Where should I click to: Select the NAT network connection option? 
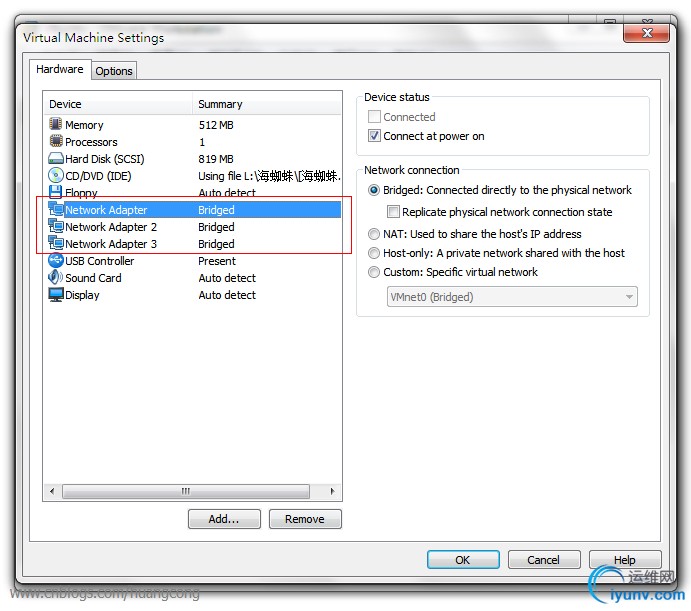(x=374, y=234)
